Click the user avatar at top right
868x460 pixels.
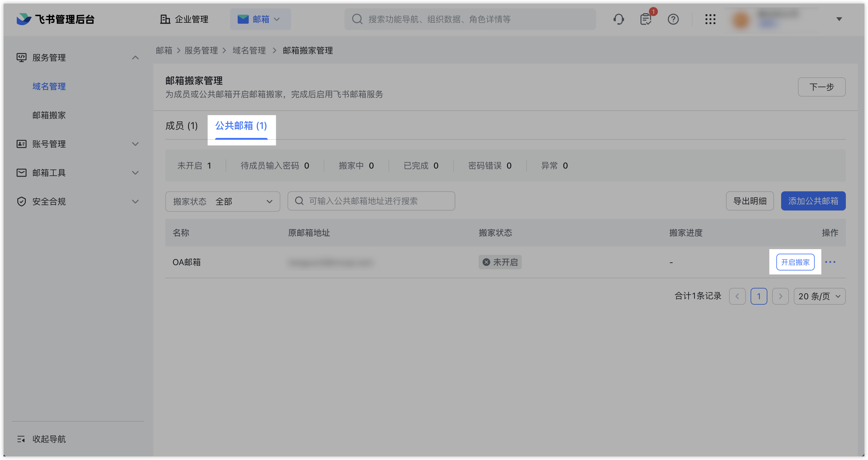[x=741, y=19]
